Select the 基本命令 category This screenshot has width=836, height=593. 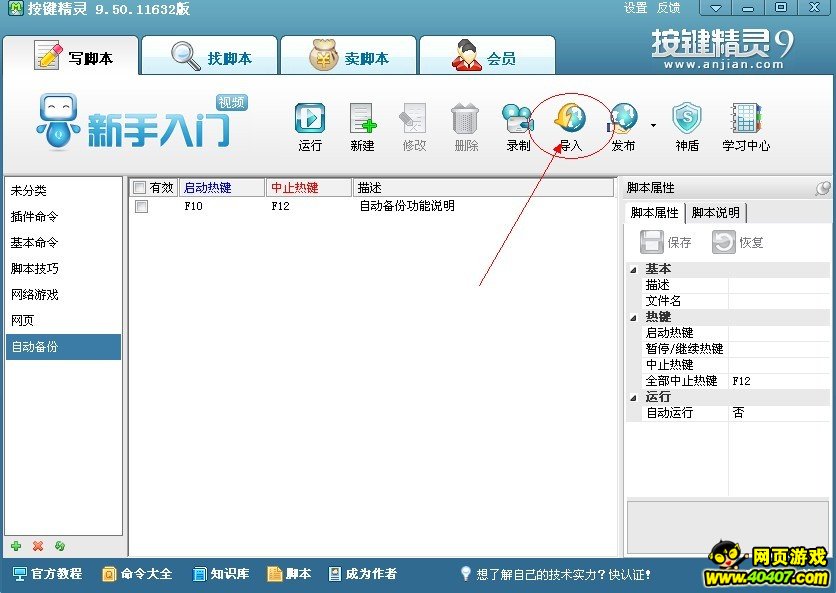coord(63,243)
